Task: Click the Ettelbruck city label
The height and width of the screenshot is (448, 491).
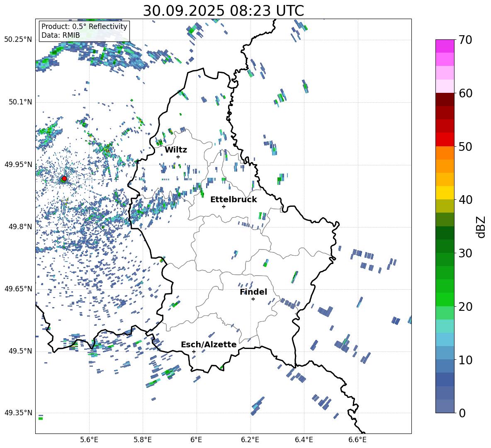Action: coord(233,200)
